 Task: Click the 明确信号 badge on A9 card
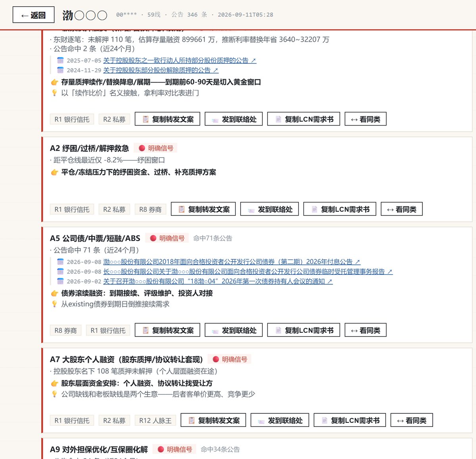(x=175, y=449)
